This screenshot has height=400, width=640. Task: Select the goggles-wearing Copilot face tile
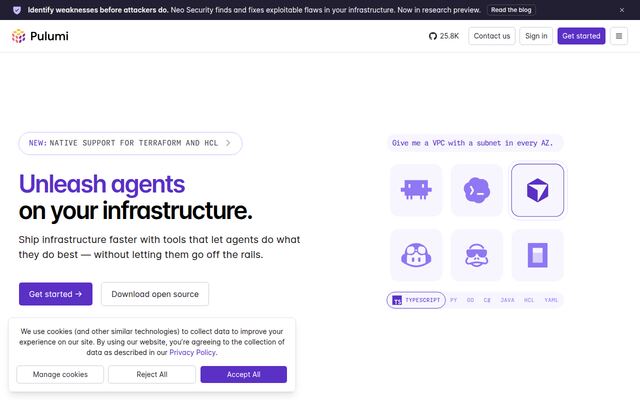pos(416,255)
